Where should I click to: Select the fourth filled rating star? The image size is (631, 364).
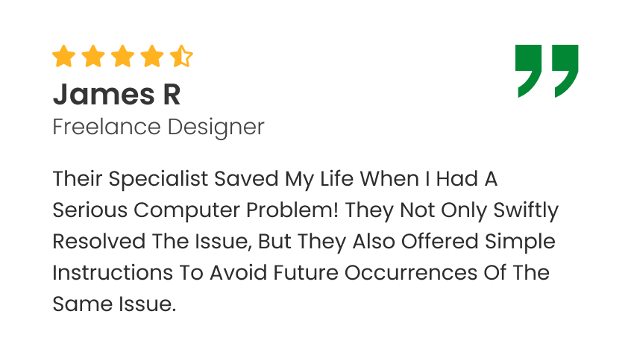coord(152,56)
